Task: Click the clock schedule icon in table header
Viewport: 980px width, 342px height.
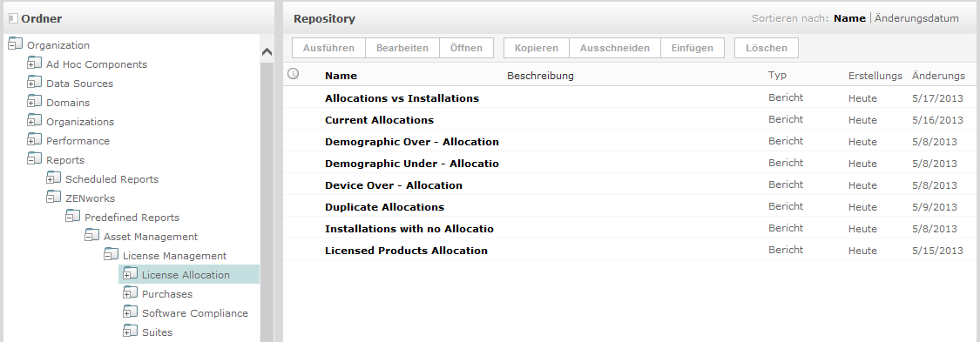Action: pyautogui.click(x=293, y=74)
